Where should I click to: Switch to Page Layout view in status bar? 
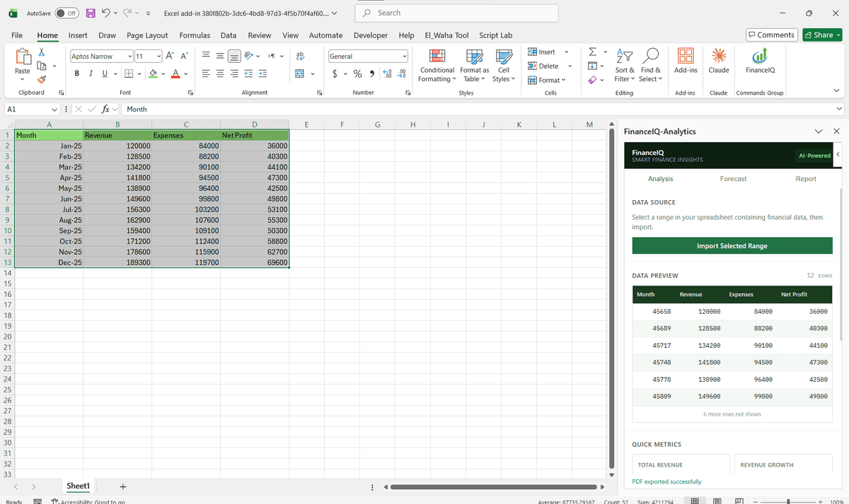coord(717,500)
